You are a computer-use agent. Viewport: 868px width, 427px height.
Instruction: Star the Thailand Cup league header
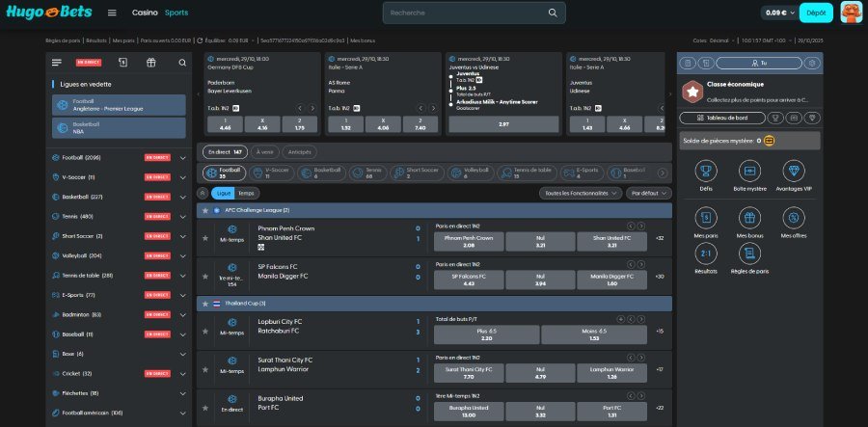(x=205, y=304)
